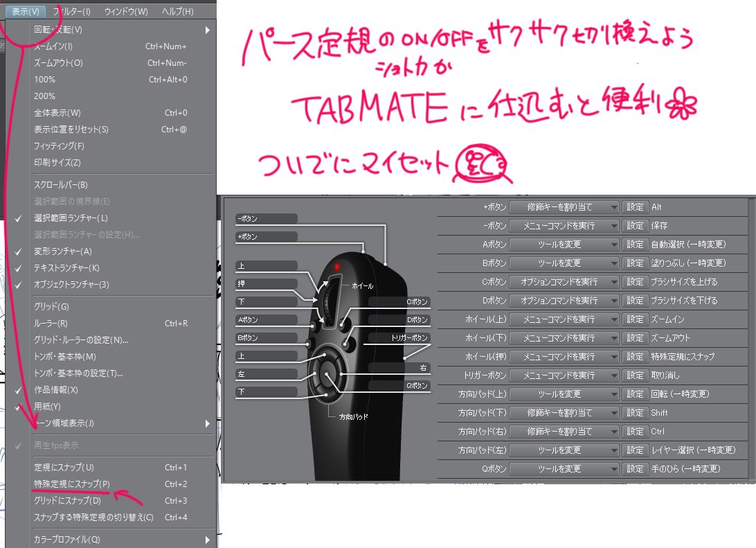Image resolution: width=756 pixels, height=548 pixels.
Task: Open 方向パッド(左) action type dropdown
Action: click(564, 450)
